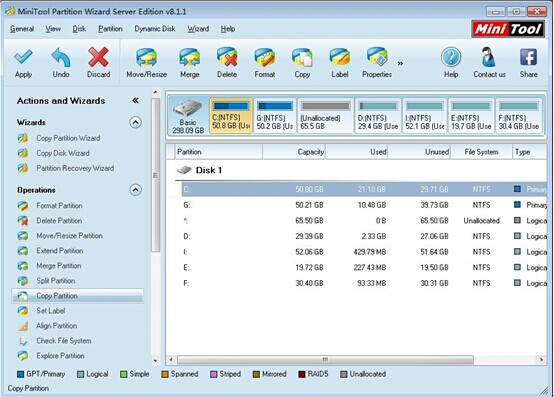Sort by File System column header
Viewport: 554px width, 397px height.
point(481,152)
